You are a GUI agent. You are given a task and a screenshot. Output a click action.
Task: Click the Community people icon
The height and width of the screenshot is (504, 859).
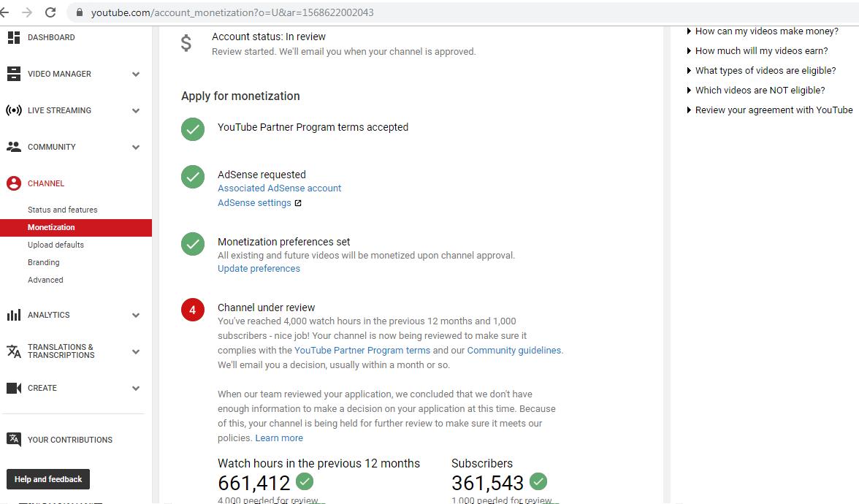14,147
